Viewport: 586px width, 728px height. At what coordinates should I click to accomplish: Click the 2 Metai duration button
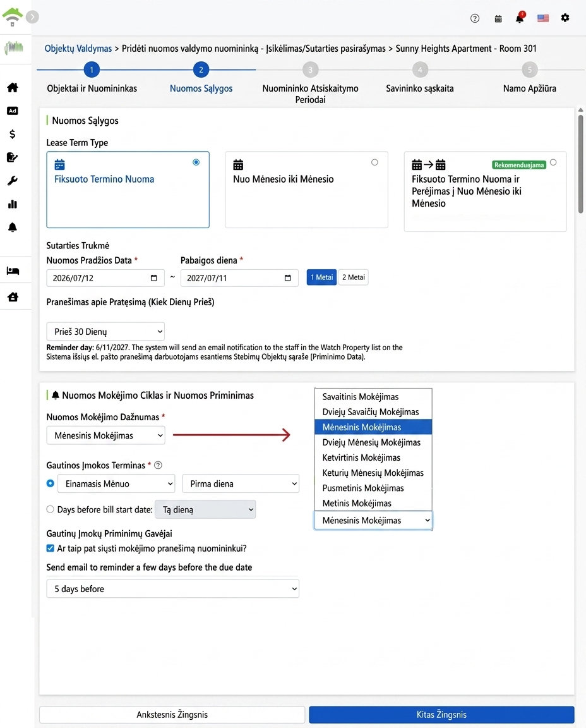pos(354,277)
